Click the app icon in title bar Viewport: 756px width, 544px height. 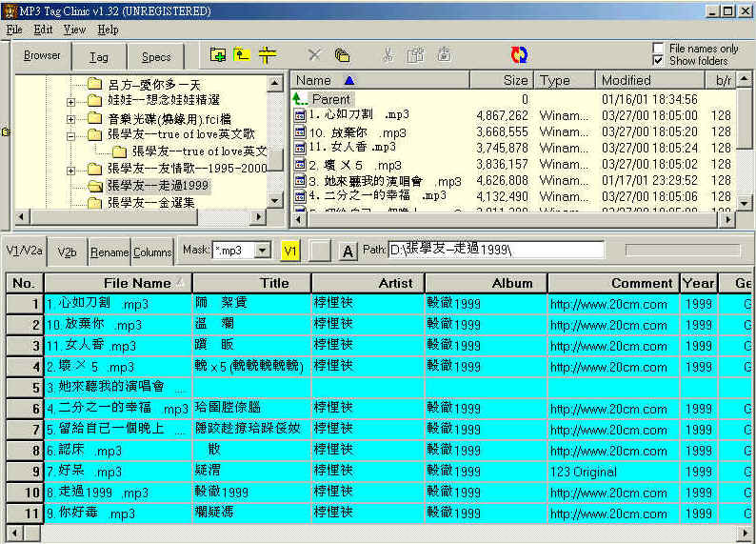pyautogui.click(x=10, y=10)
